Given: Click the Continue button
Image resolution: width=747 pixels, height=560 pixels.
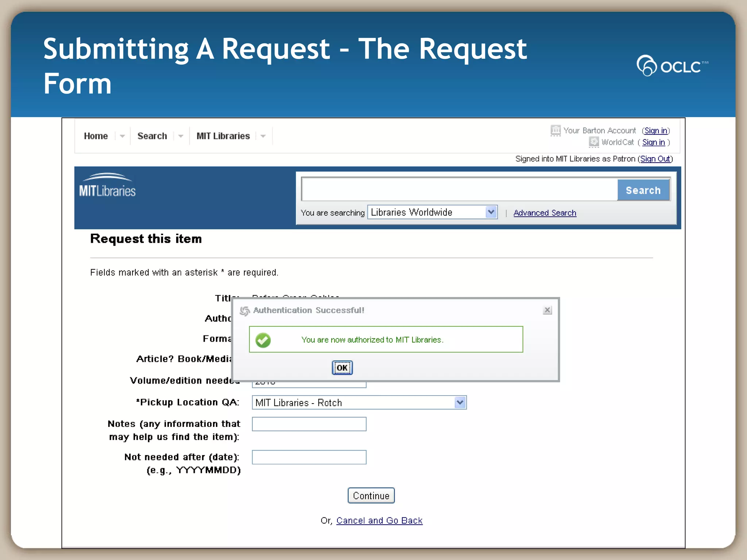Looking at the screenshot, I should point(371,495).
